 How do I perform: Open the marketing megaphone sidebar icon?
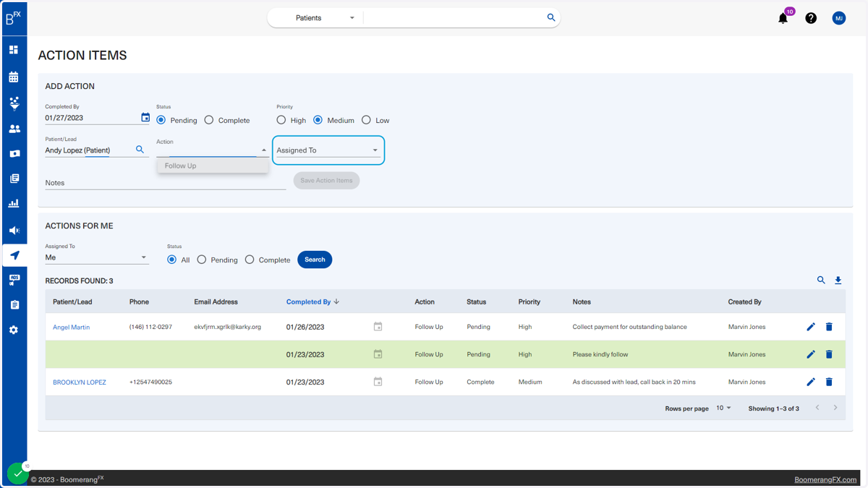coord(14,230)
